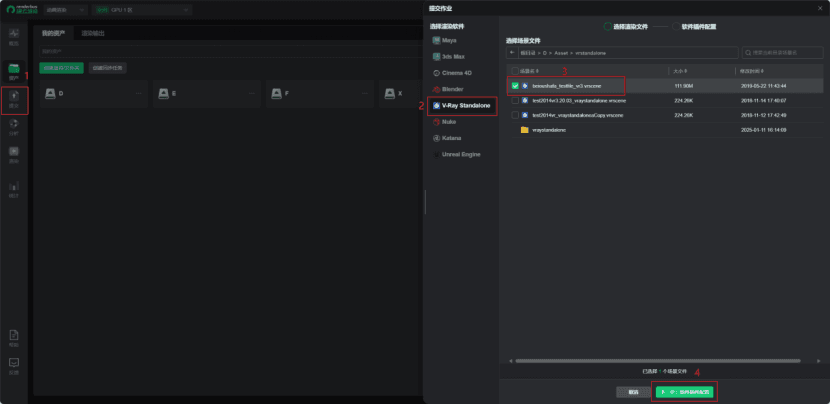Click next step 软件插件配置 green button
Screen dimensions: 830x404
684,392
